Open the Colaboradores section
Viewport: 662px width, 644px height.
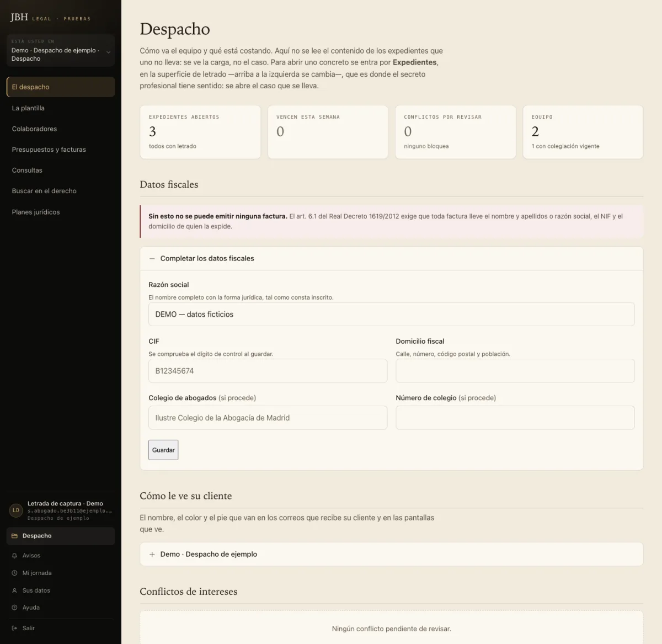pyautogui.click(x=61, y=129)
